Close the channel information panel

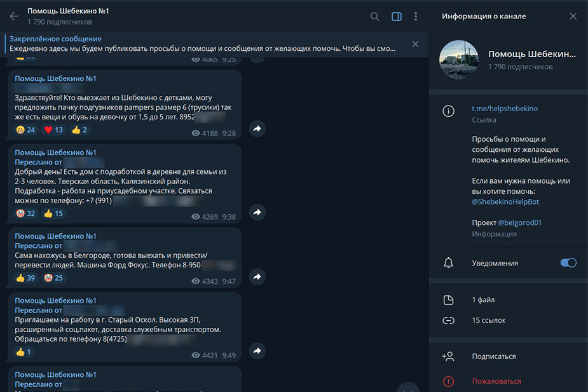573,17
